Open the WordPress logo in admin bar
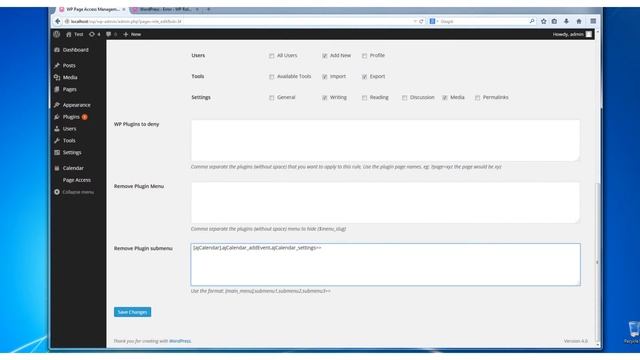 coord(57,34)
